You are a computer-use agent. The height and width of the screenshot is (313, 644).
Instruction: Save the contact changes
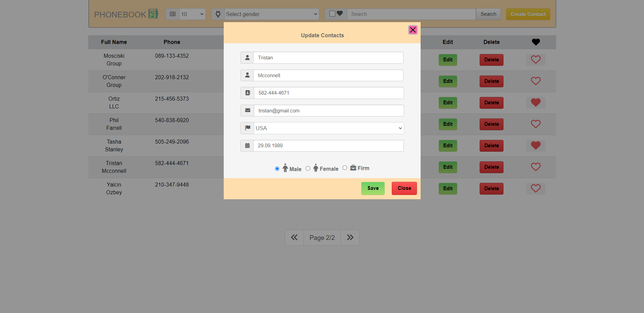coord(373,188)
